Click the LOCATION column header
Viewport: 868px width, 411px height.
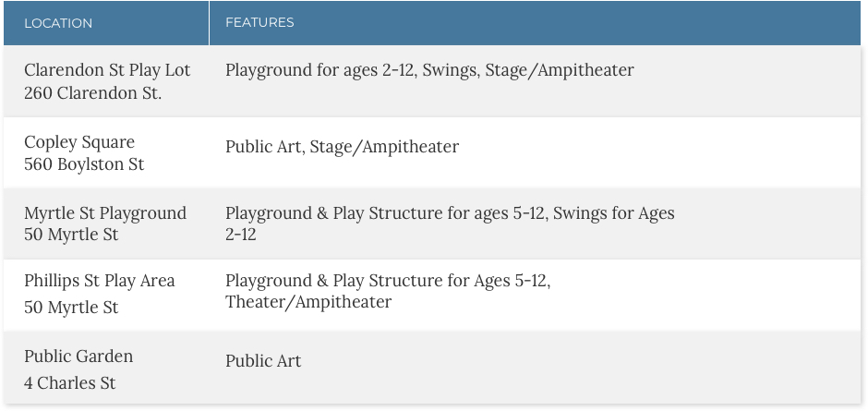coord(58,23)
